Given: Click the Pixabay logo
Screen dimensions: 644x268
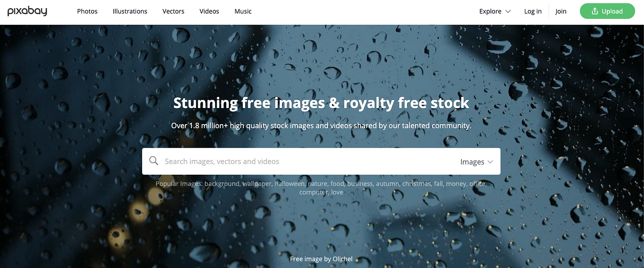Looking at the screenshot, I should click(27, 11).
